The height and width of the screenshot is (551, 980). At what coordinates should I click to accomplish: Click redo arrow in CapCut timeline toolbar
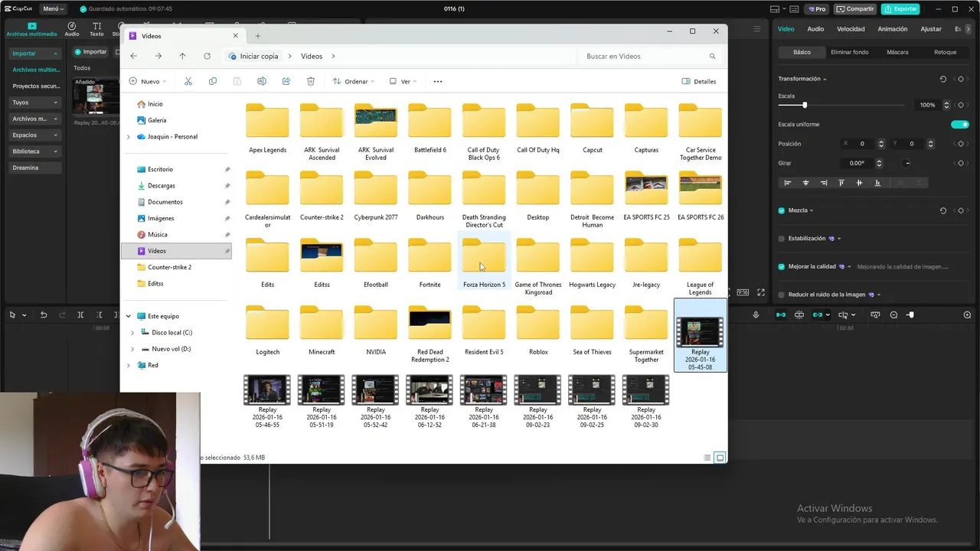(x=62, y=315)
